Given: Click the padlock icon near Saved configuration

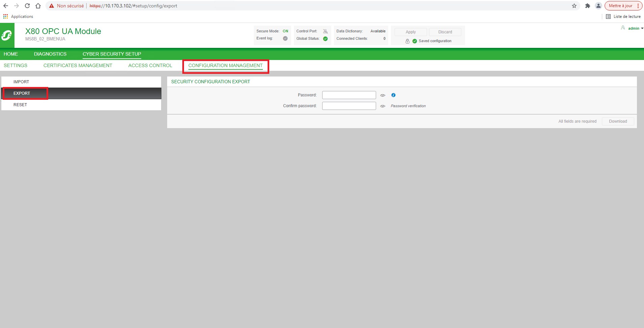Looking at the screenshot, I should pyautogui.click(x=407, y=41).
